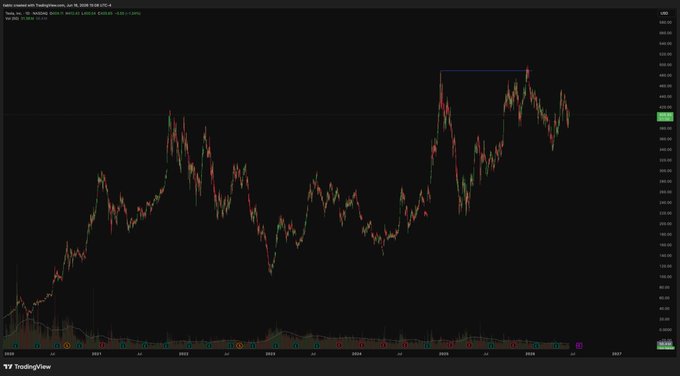
Task: Click the TradingView logo at bottom left
Action: 27,367
